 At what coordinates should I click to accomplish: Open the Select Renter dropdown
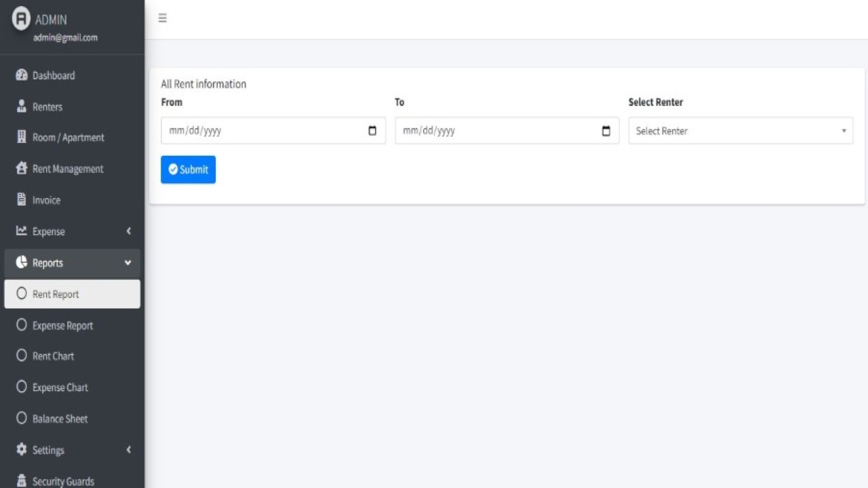point(740,131)
